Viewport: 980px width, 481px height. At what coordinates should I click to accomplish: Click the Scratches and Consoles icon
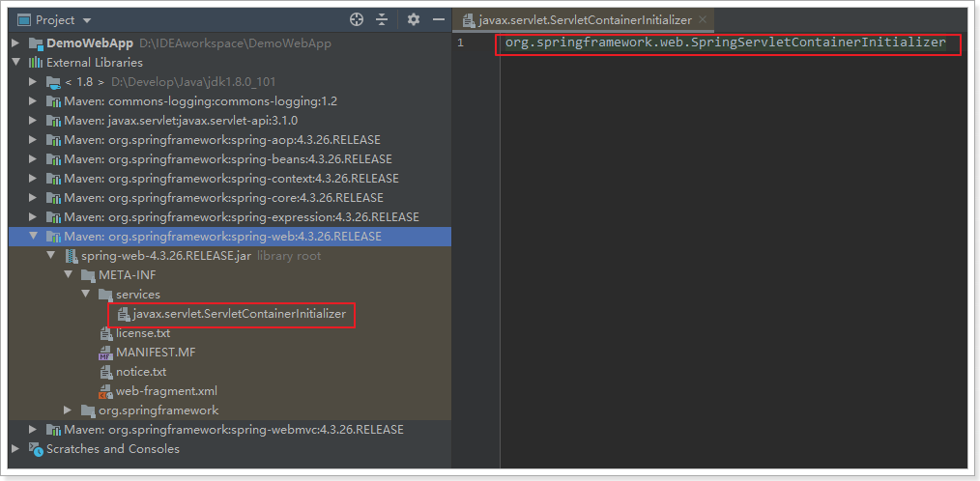[35, 449]
